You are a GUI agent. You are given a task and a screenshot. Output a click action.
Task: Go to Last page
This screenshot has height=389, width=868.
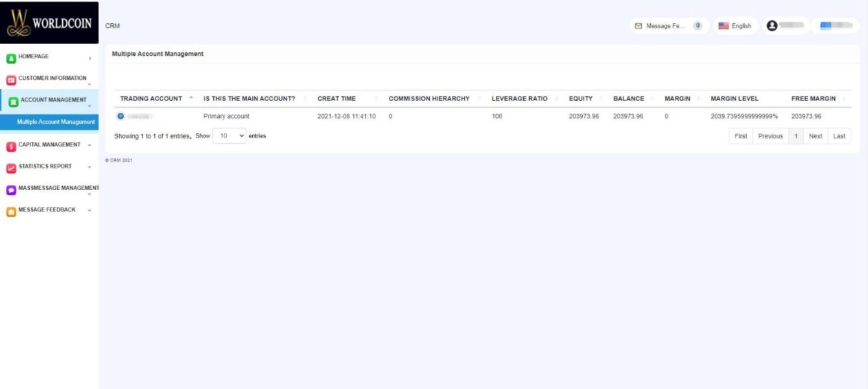pyautogui.click(x=839, y=136)
